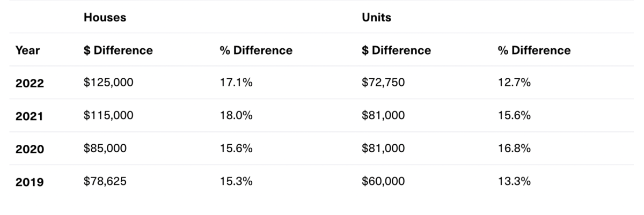
Task: Select the 2021 year row label
Action: point(30,116)
